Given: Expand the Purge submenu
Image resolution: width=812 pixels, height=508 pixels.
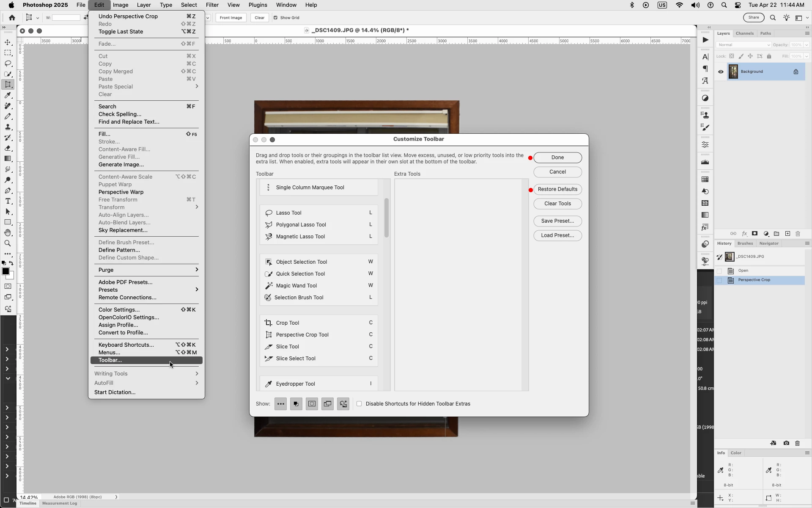Looking at the screenshot, I should click(197, 270).
